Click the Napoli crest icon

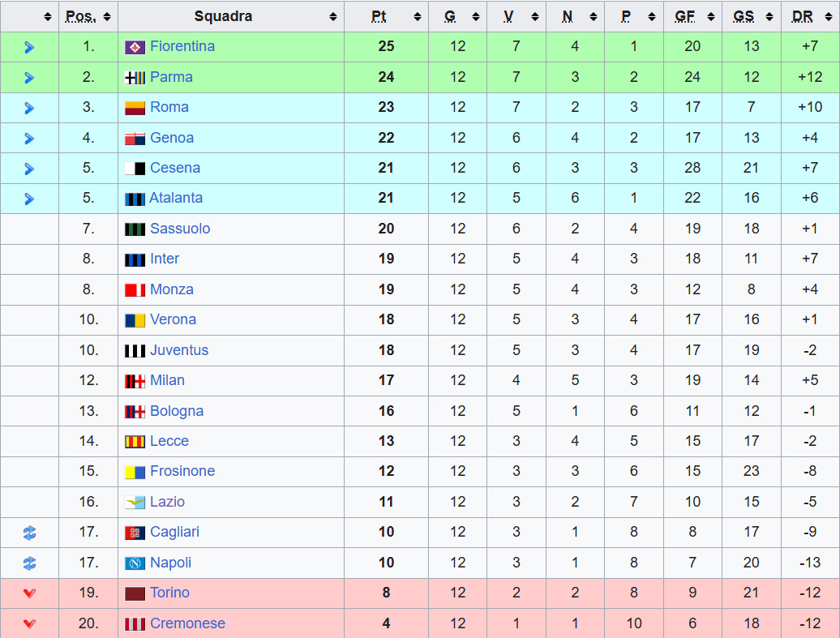(x=135, y=563)
